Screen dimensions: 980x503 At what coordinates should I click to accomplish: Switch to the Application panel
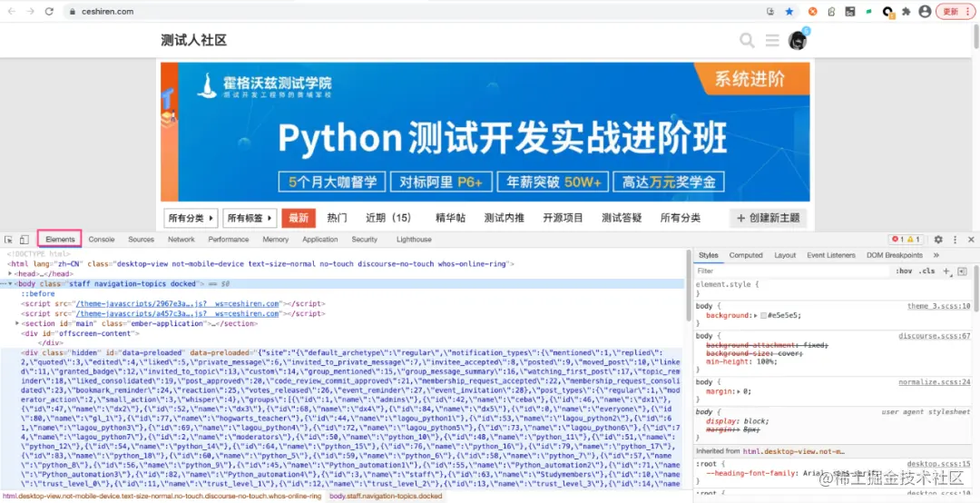pos(320,240)
